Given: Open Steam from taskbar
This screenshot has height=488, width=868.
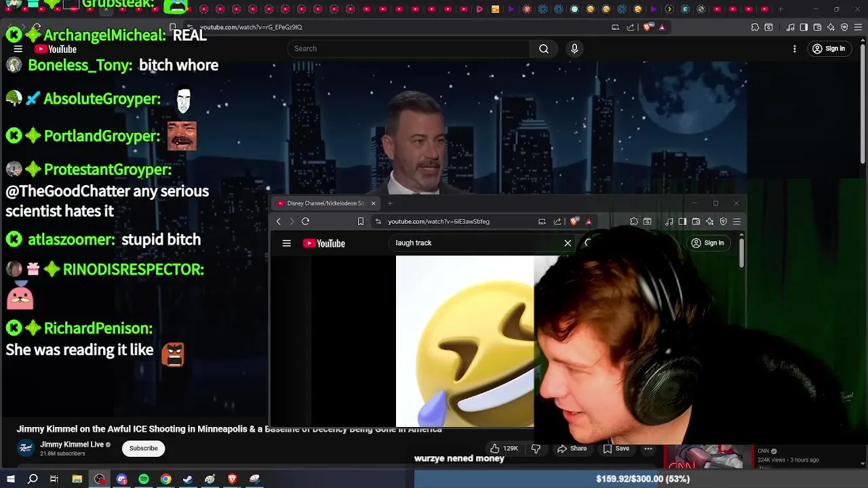Looking at the screenshot, I should (x=188, y=479).
